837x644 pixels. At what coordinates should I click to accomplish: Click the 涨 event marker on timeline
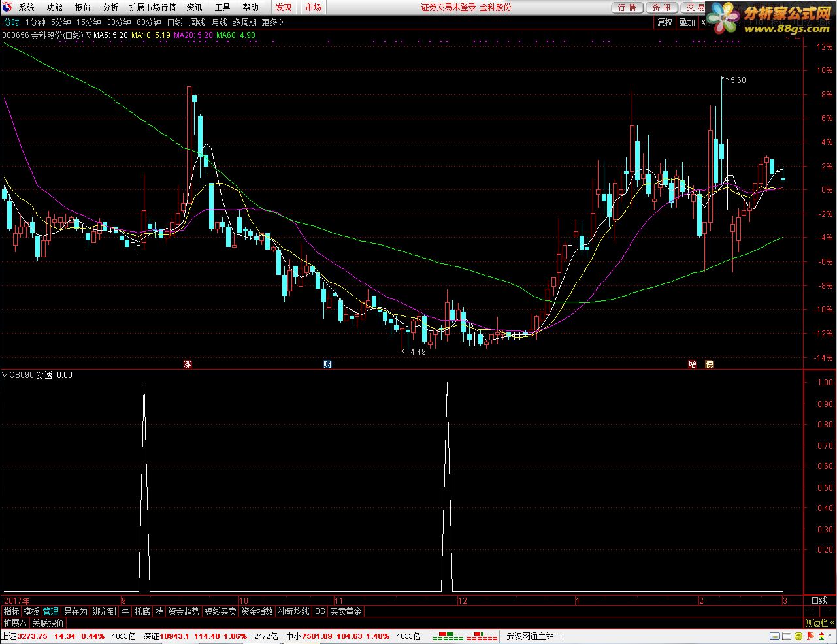tap(188, 364)
